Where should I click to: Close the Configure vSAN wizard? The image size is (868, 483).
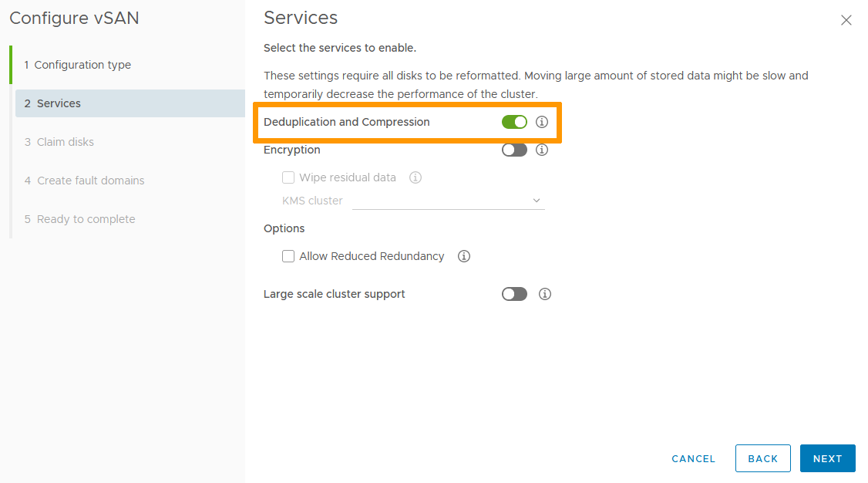point(846,20)
